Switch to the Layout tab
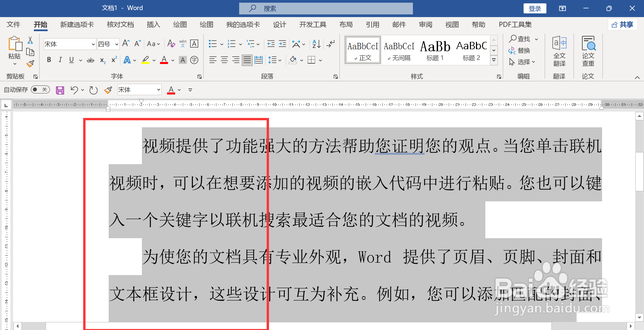The width and height of the screenshot is (644, 330). coord(346,24)
